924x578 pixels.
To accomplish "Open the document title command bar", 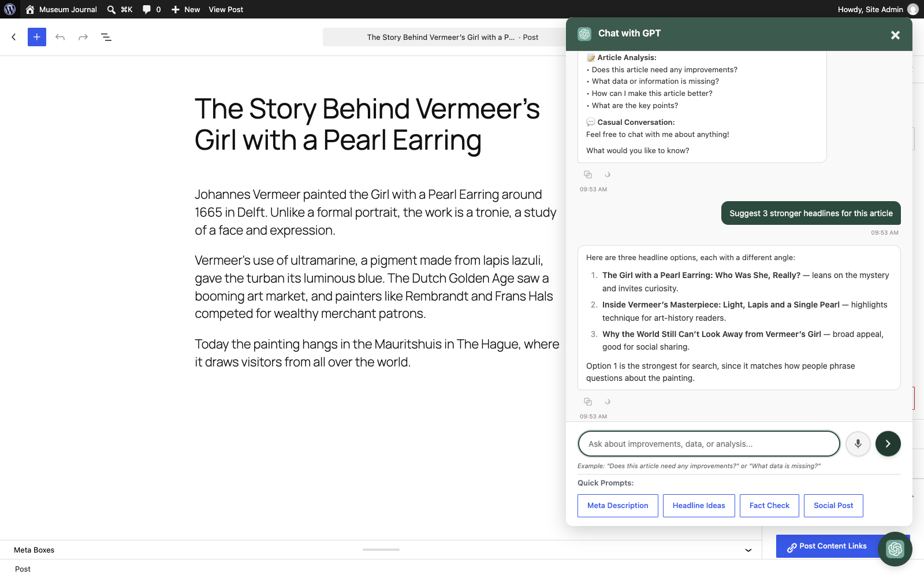I will point(453,37).
